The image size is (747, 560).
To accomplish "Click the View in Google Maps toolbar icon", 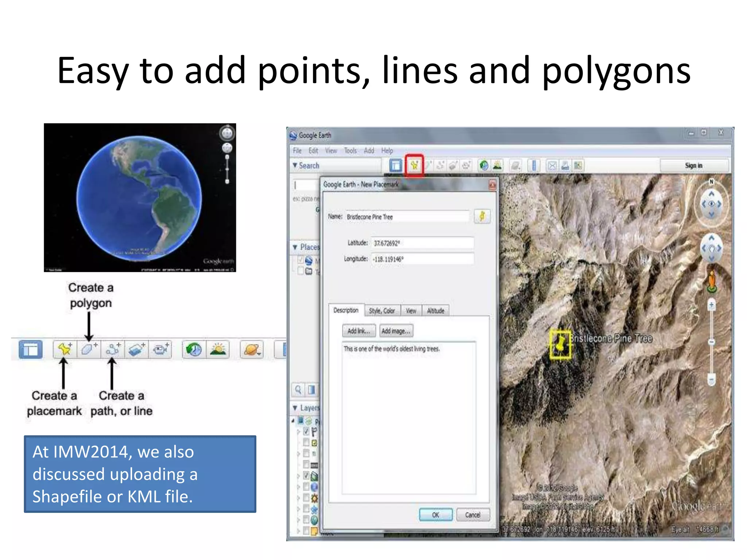I will pos(578,166).
